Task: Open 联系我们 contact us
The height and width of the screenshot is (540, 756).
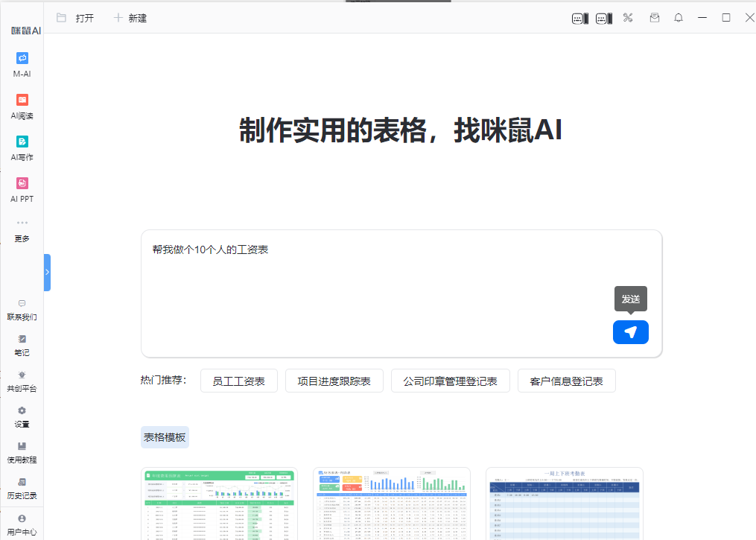Action: click(x=22, y=310)
